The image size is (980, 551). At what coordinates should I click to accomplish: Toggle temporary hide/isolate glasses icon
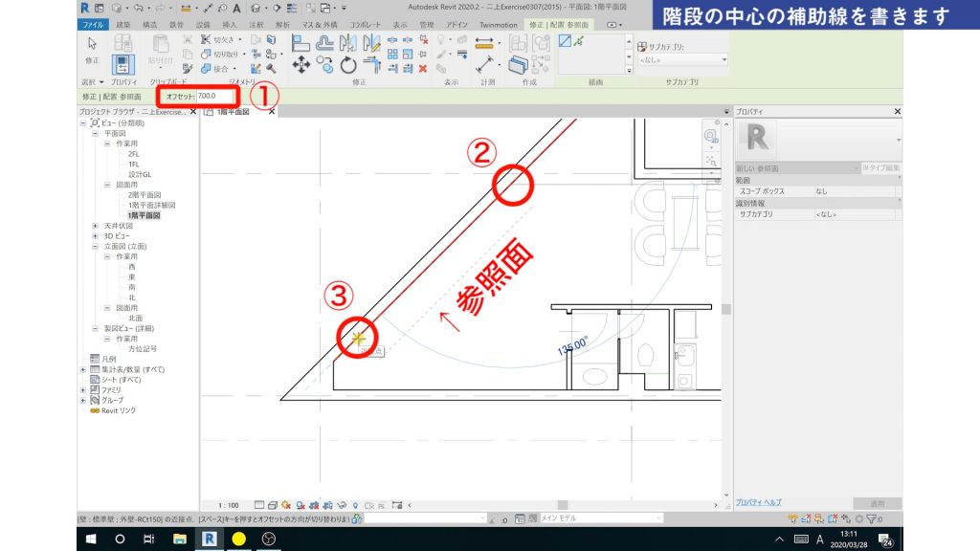pos(341,505)
